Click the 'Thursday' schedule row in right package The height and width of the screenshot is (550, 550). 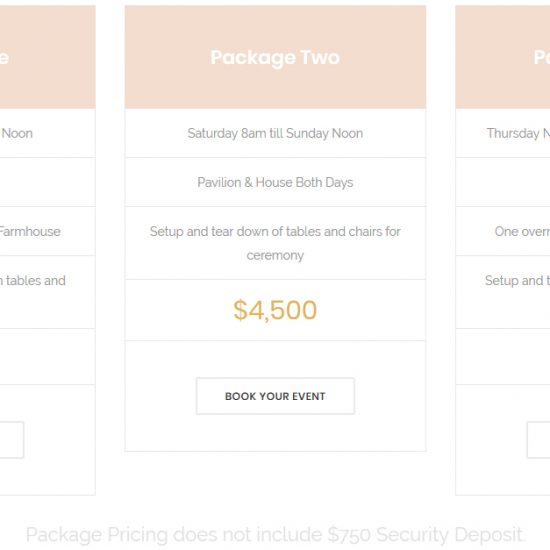(503, 133)
